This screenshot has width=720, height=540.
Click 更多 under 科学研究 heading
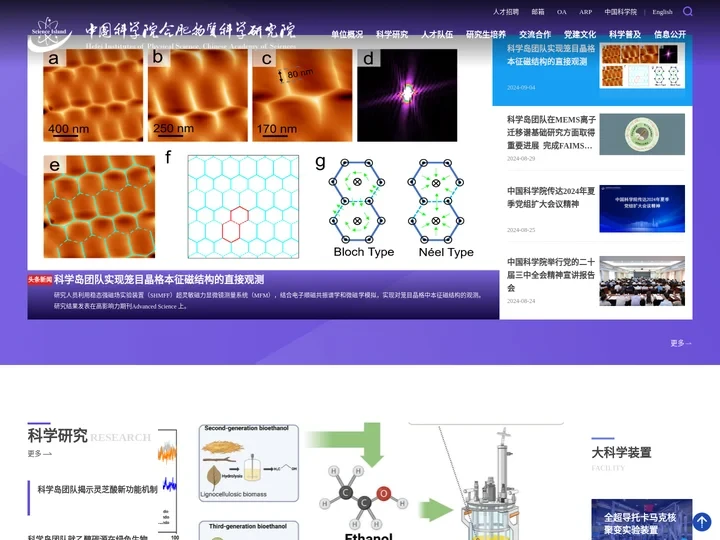pos(39,454)
